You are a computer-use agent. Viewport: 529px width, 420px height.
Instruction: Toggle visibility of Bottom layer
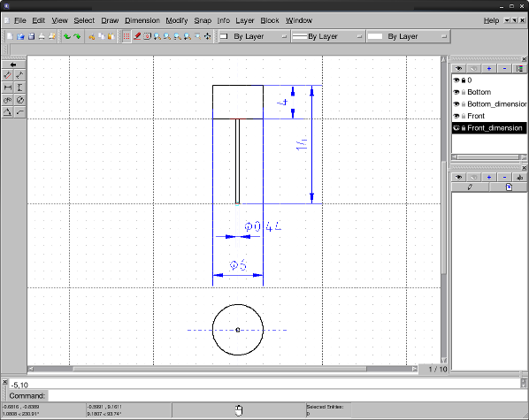(456, 92)
